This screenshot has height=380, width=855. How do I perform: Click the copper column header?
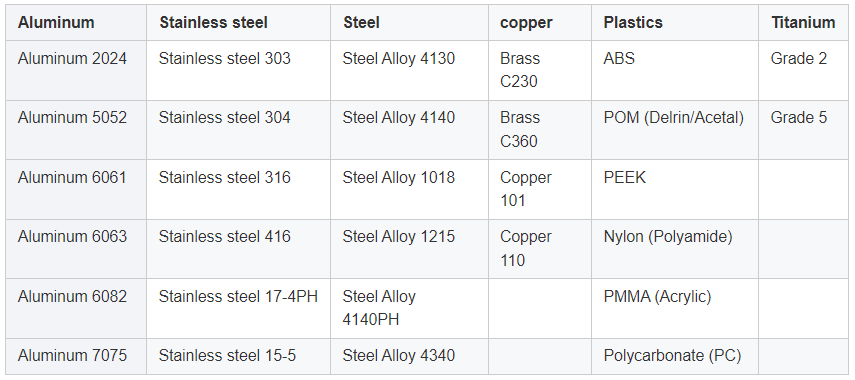point(540,23)
